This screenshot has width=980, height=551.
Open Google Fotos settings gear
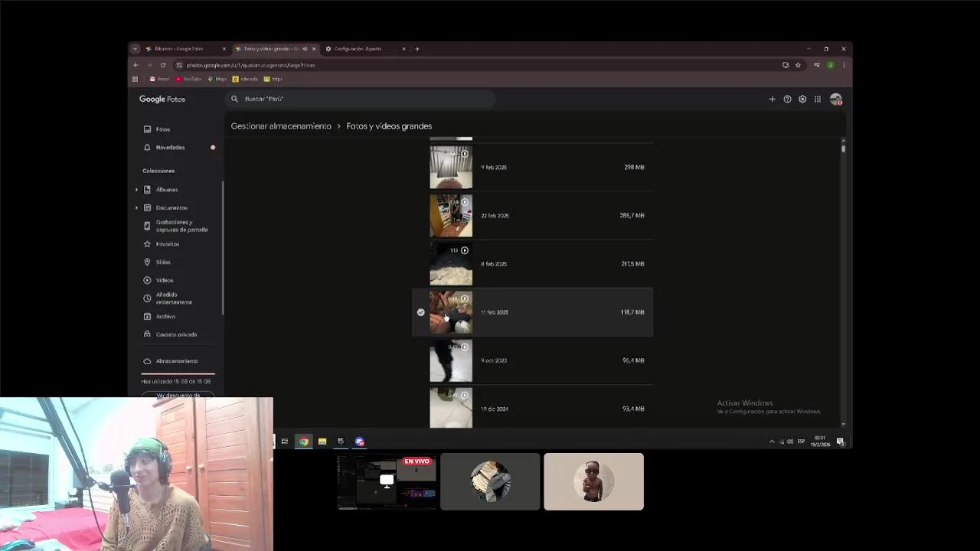point(802,99)
